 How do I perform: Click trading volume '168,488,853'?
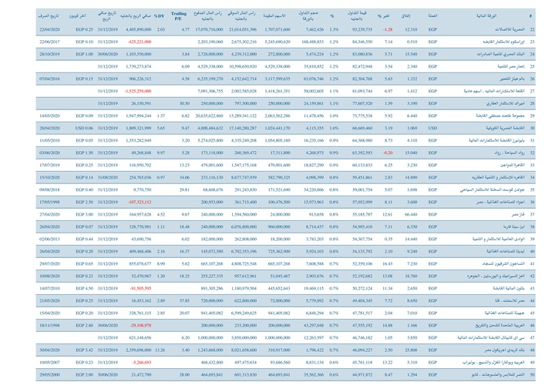pyautogui.click(x=312, y=42)
